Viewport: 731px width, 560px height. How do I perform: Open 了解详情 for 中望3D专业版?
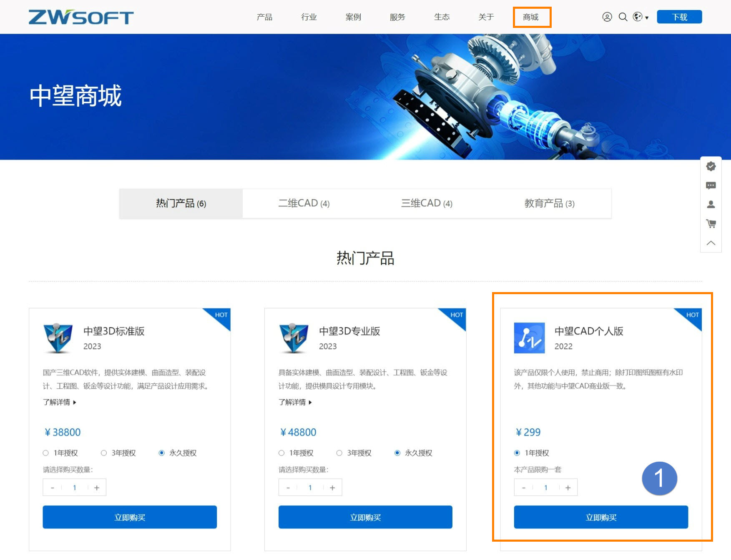pyautogui.click(x=295, y=402)
